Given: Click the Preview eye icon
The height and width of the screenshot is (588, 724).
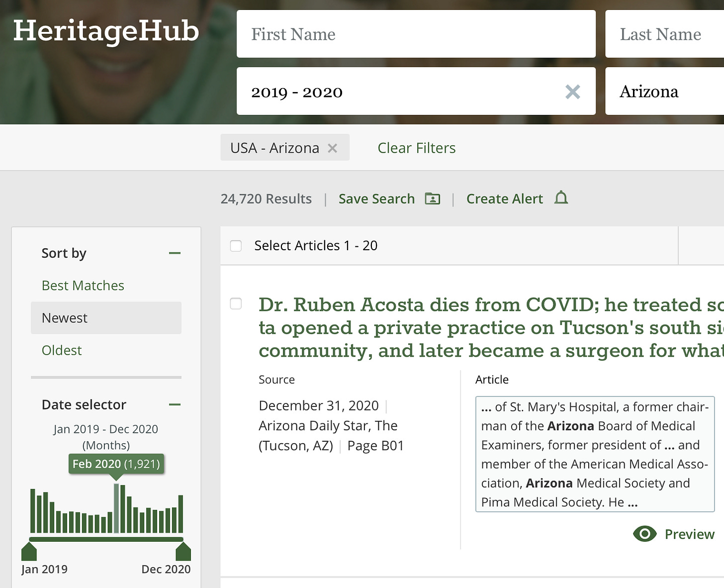Looking at the screenshot, I should [645, 534].
